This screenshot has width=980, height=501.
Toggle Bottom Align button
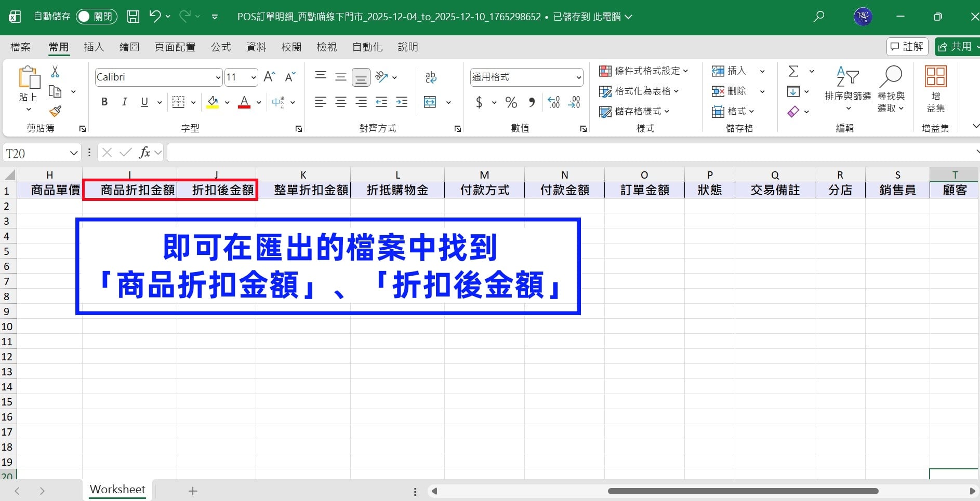point(361,77)
